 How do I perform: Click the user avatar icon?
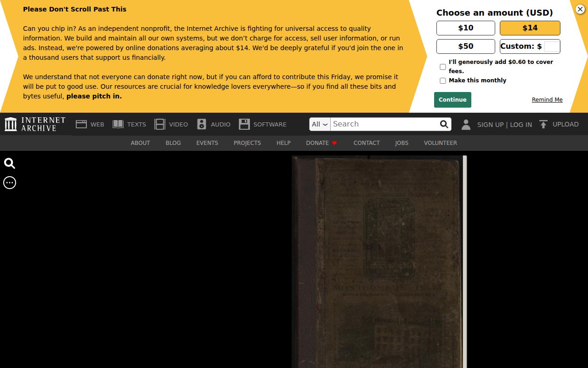coord(466,124)
